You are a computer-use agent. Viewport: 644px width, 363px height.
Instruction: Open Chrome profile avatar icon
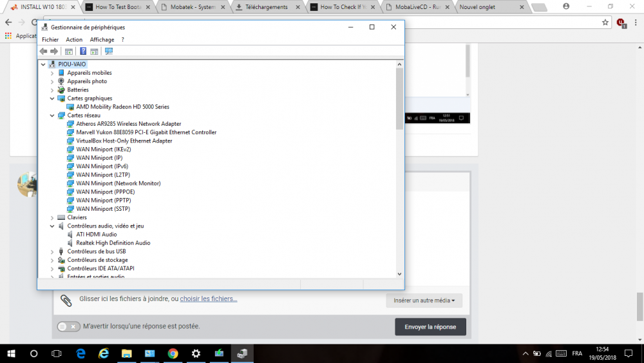tap(566, 6)
